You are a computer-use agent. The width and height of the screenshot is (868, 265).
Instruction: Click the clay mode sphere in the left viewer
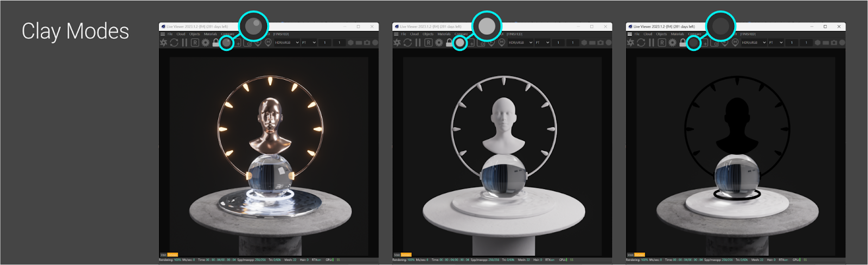[x=227, y=42]
